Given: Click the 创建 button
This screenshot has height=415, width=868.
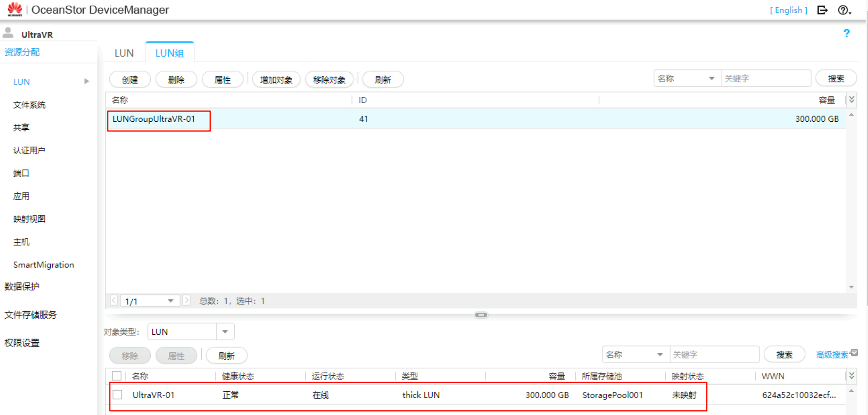Looking at the screenshot, I should click(x=130, y=79).
